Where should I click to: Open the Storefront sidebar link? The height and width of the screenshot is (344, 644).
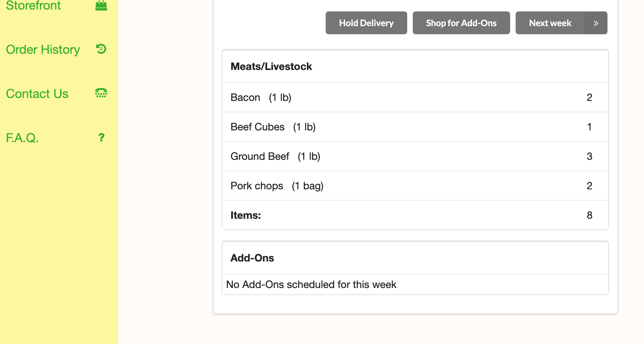[x=33, y=6]
